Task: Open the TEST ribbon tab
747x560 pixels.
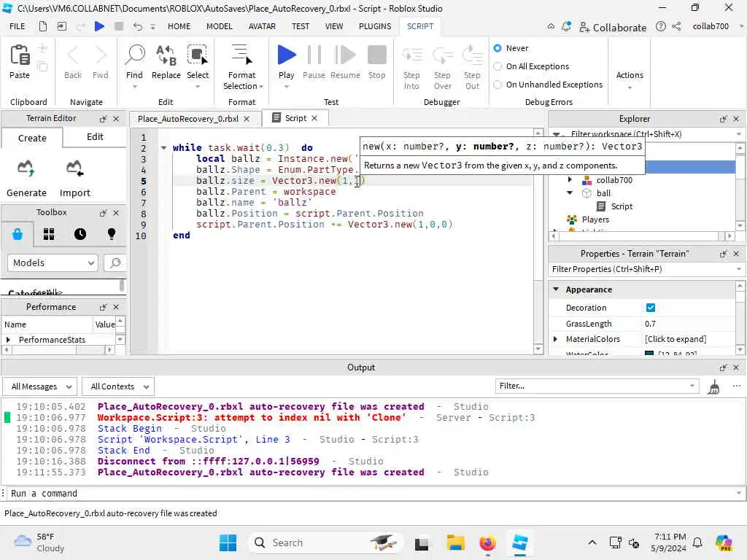Action: tap(300, 26)
